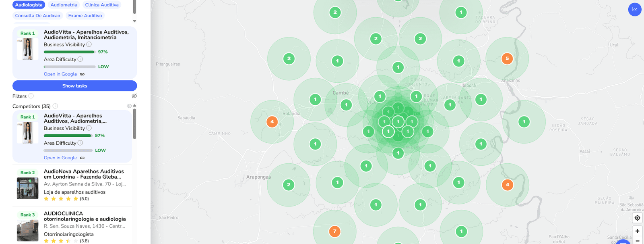This screenshot has width=644, height=244.
Task: Click the Area Difficulty info icon in top card
Action: pyautogui.click(x=80, y=59)
